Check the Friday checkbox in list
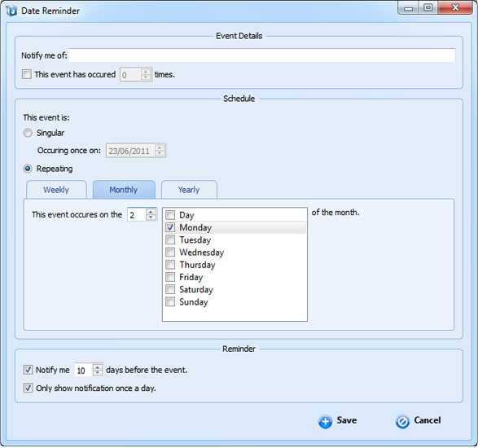This screenshot has width=478, height=448. pos(170,277)
